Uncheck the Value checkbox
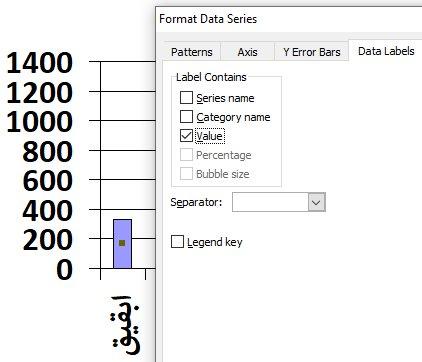The width and height of the screenshot is (422, 362). coord(186,136)
